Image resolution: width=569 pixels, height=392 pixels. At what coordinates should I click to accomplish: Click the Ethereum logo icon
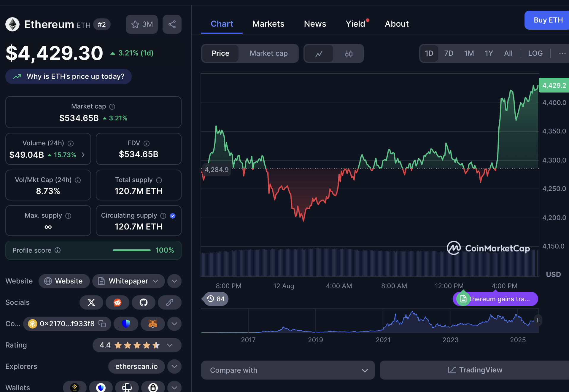click(12, 24)
